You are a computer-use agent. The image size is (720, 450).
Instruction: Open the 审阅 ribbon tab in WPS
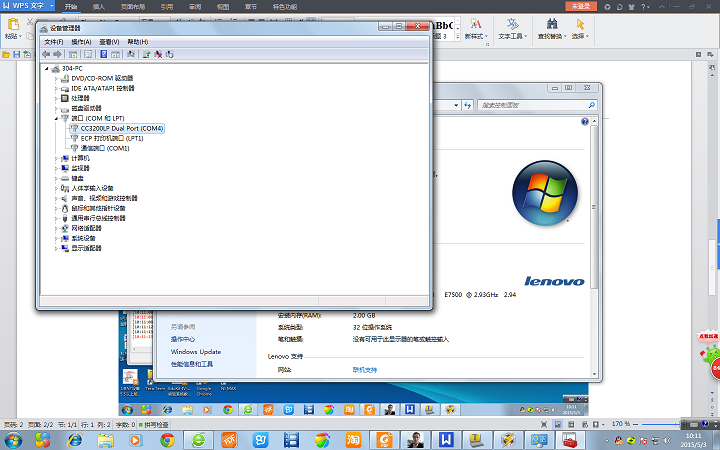pos(195,7)
